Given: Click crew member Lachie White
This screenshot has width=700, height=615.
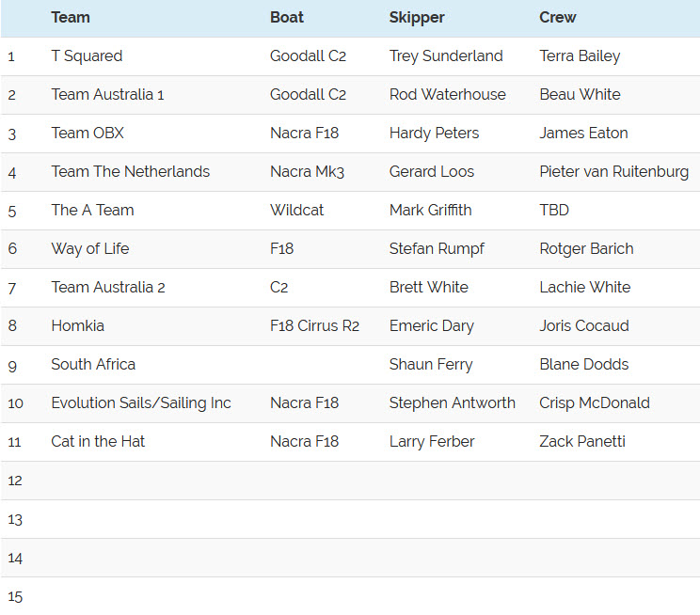Looking at the screenshot, I should 584,287.
